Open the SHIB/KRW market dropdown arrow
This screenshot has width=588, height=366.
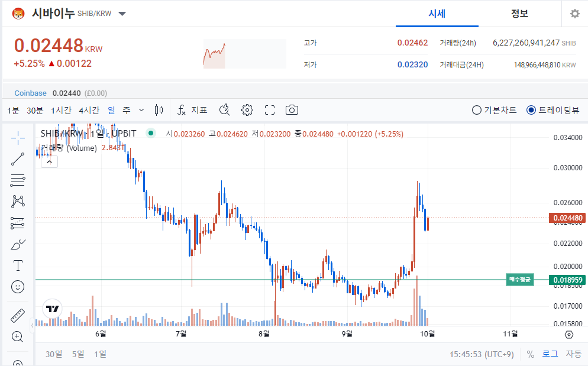122,14
